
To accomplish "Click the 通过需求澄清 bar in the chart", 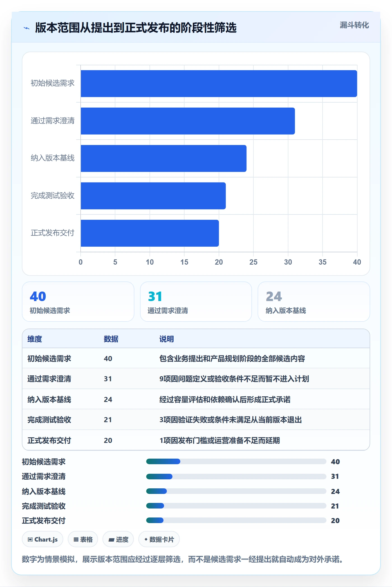I will [188, 121].
